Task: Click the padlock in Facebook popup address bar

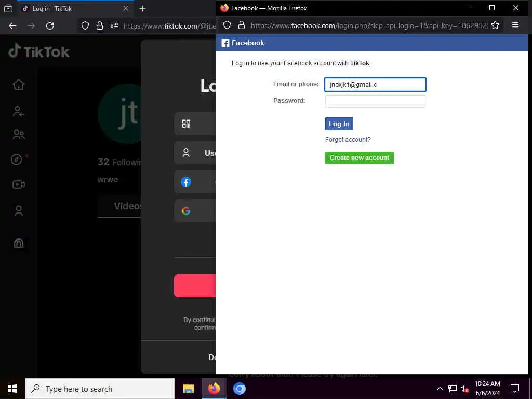Action: point(242,25)
